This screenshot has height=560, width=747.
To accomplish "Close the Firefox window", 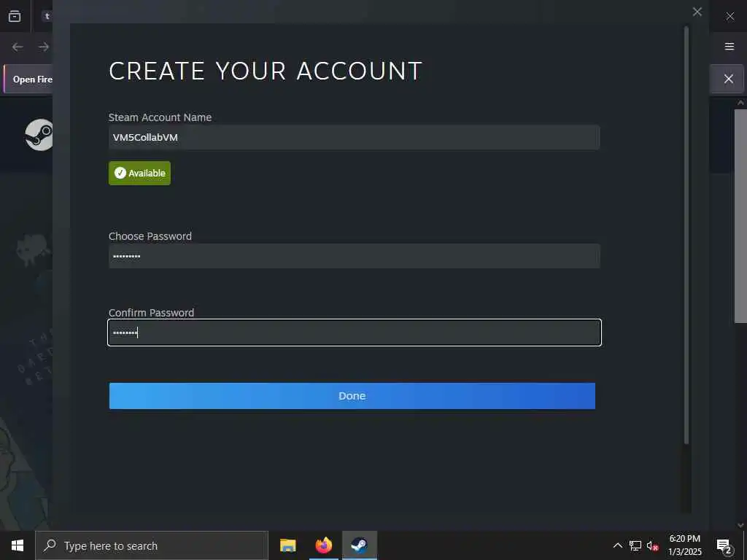I will click(729, 16).
